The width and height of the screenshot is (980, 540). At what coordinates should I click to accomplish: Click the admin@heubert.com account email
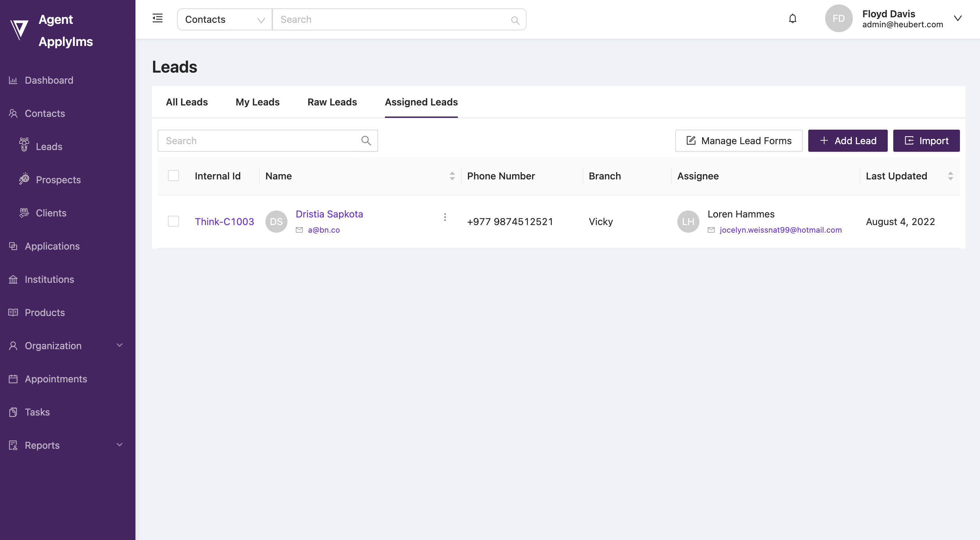coord(902,24)
